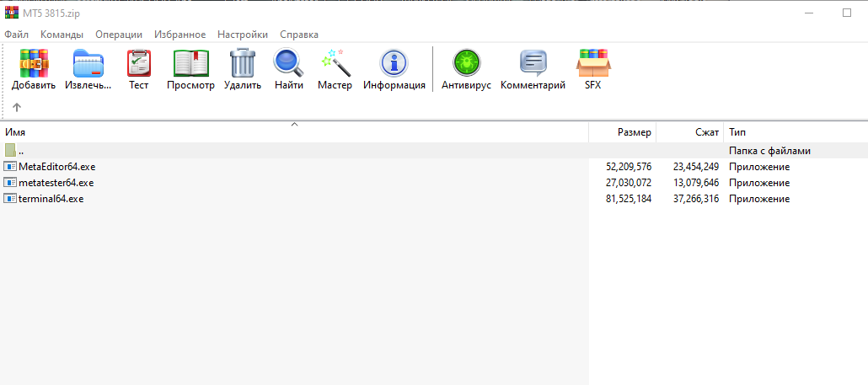Open the Комментарий speech bubble icon
This screenshot has height=385, width=868.
[x=533, y=63]
